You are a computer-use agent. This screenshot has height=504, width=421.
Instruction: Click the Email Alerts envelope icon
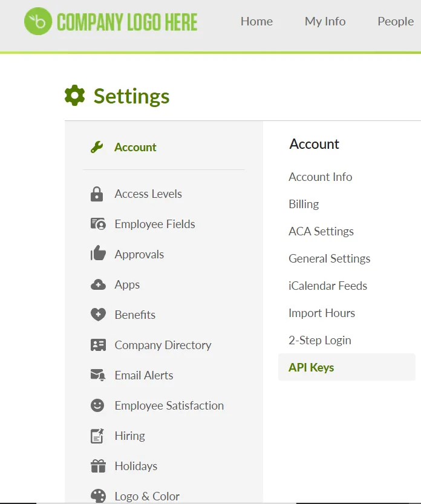tap(98, 375)
